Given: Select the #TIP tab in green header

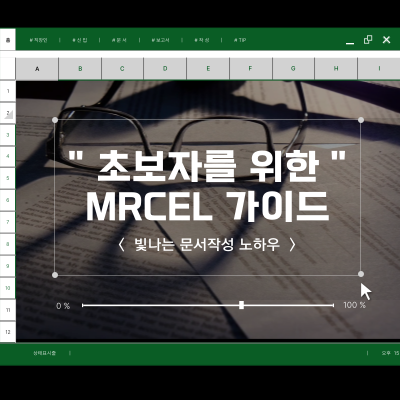Looking at the screenshot, I should pyautogui.click(x=240, y=40).
